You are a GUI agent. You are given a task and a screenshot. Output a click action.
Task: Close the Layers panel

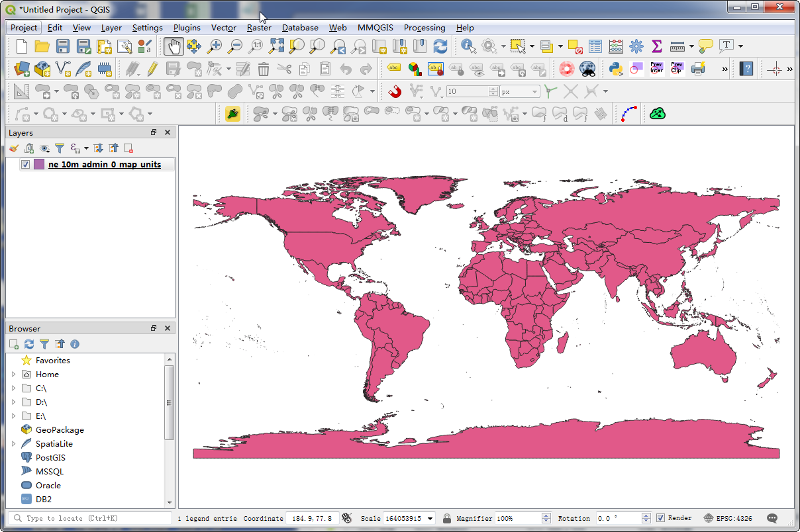pyautogui.click(x=168, y=132)
